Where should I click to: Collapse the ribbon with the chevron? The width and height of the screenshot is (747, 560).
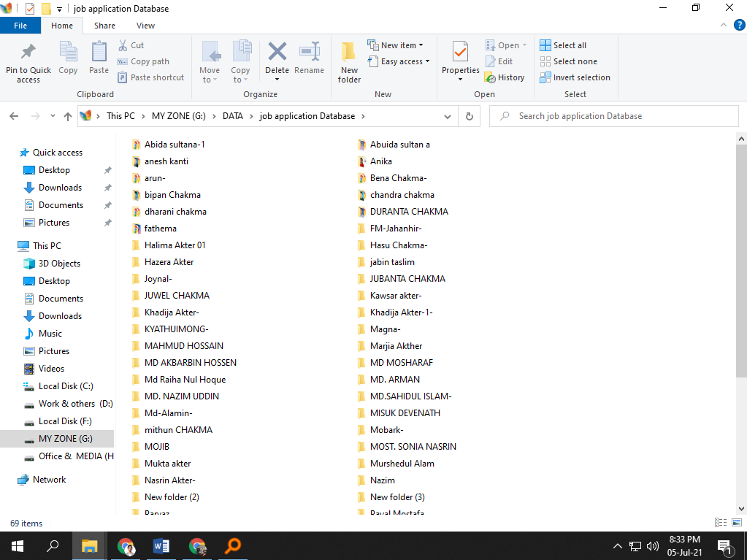point(723,25)
